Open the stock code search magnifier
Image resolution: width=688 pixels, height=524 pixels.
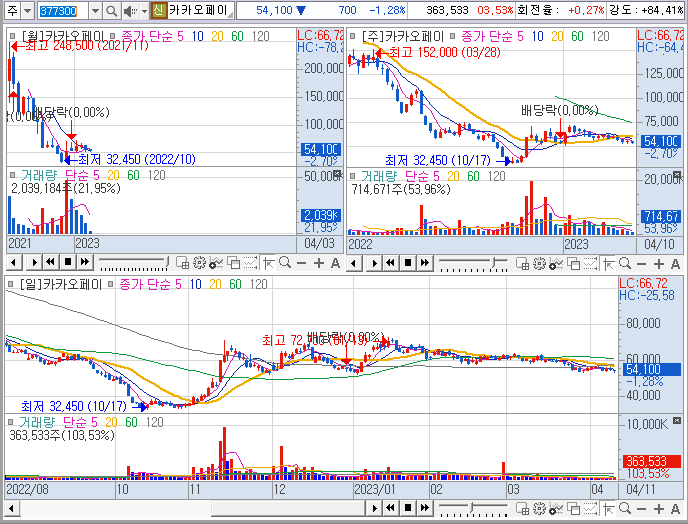click(x=111, y=11)
